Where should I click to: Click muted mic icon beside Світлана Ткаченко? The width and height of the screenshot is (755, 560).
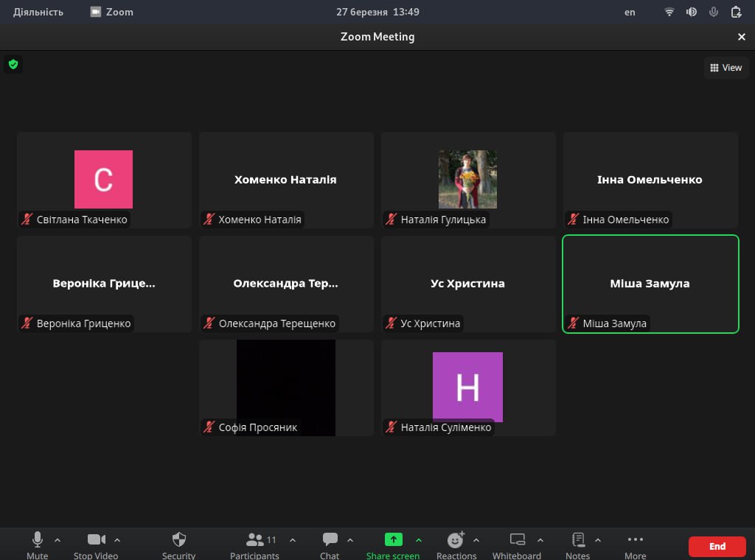tap(27, 220)
